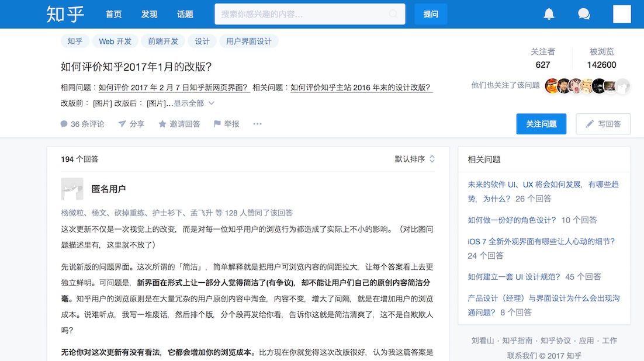Open related question 产品设计(经理)与界面设计
The image size is (644, 361).
tap(543, 305)
